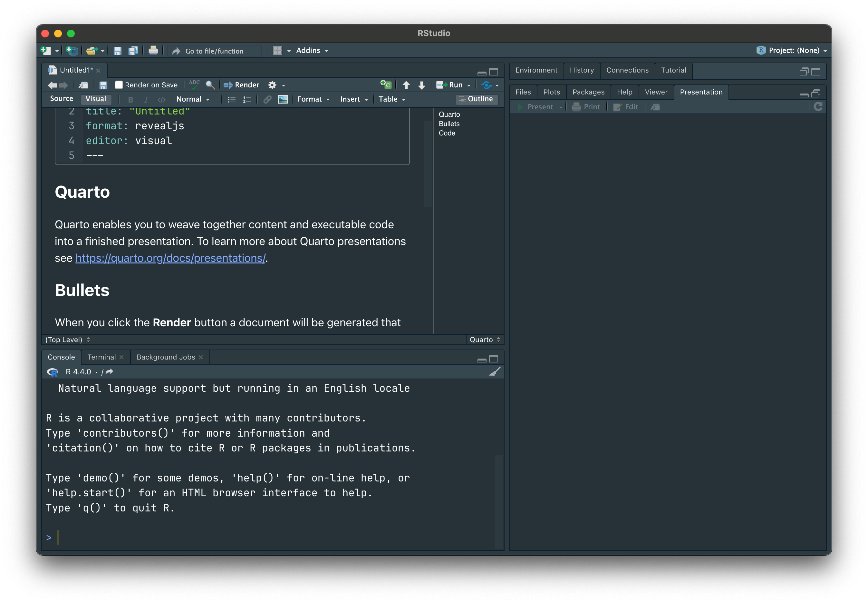The width and height of the screenshot is (868, 603).
Task: Click the spell check ABC icon
Action: [194, 84]
